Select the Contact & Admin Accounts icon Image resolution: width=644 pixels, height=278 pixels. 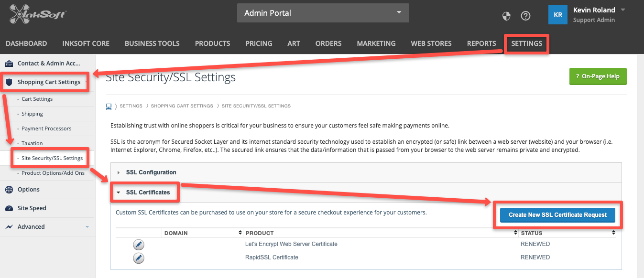8,63
